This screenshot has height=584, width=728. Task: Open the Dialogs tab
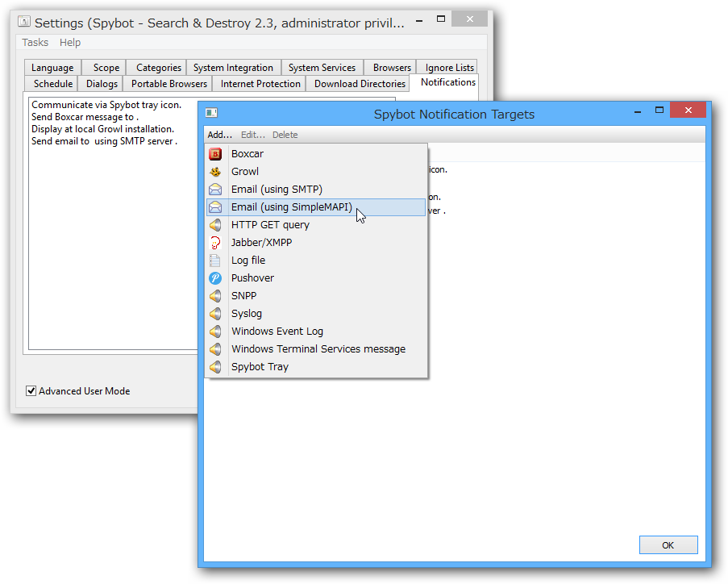[x=102, y=84]
